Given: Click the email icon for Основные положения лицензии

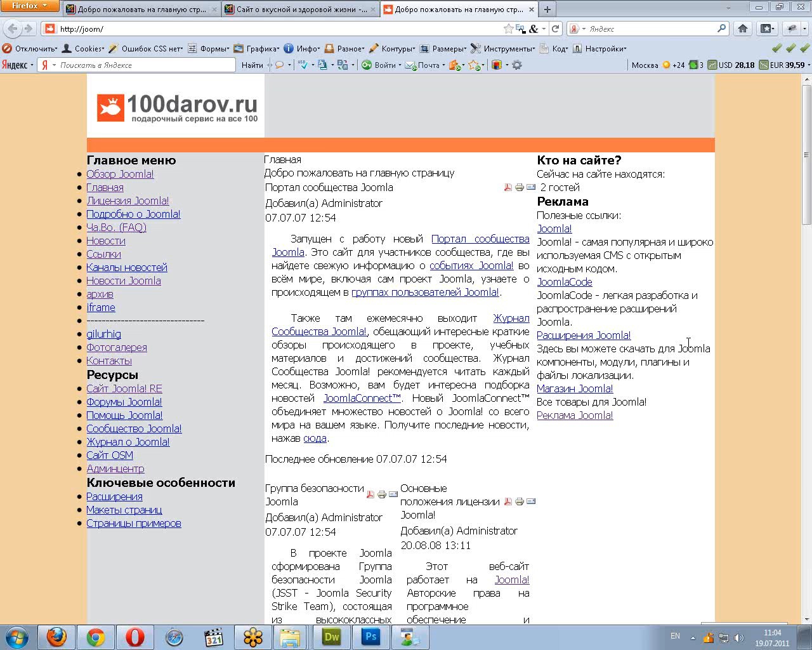Looking at the screenshot, I should click(531, 501).
